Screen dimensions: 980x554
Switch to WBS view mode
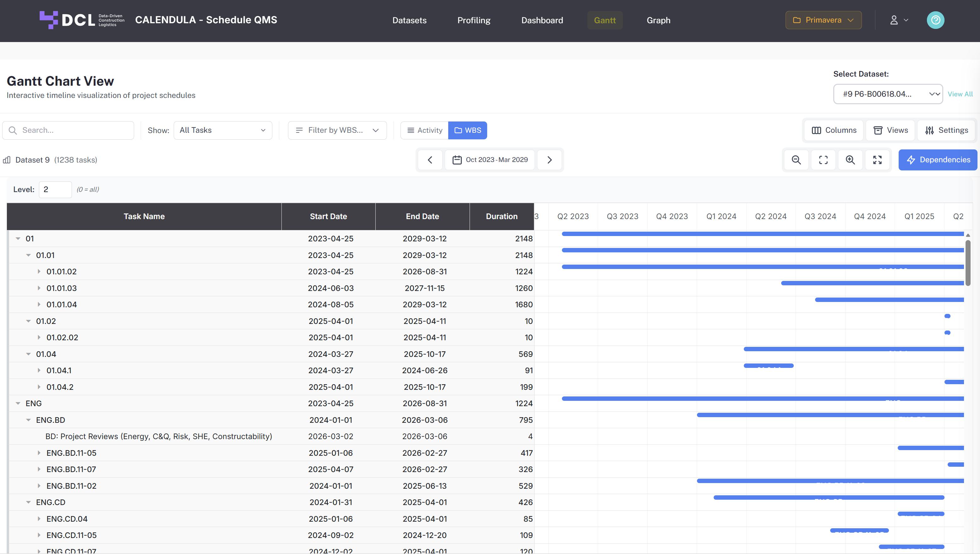click(x=467, y=131)
